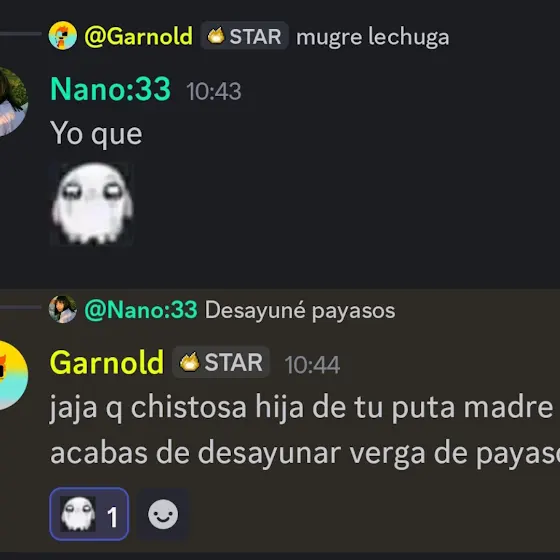Viewport: 560px width, 560px height.
Task: Jump to replied message "mugre lechuga"
Action: [x=372, y=37]
